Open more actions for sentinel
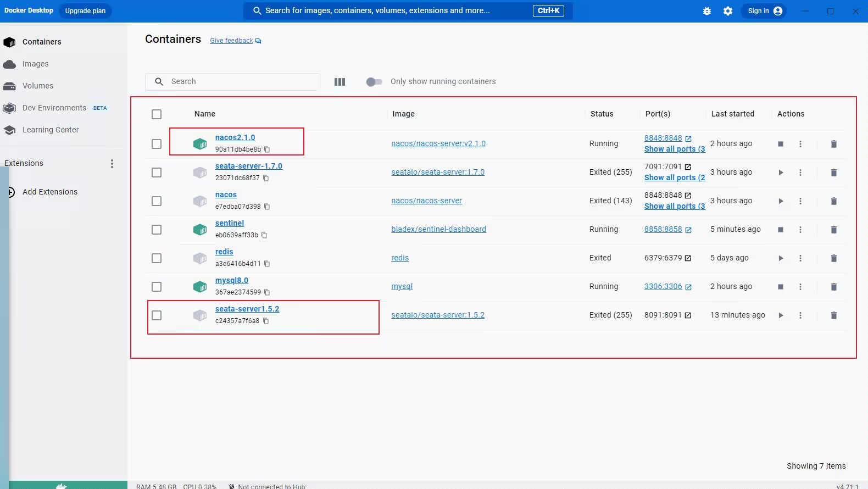868x489 pixels. 800,230
